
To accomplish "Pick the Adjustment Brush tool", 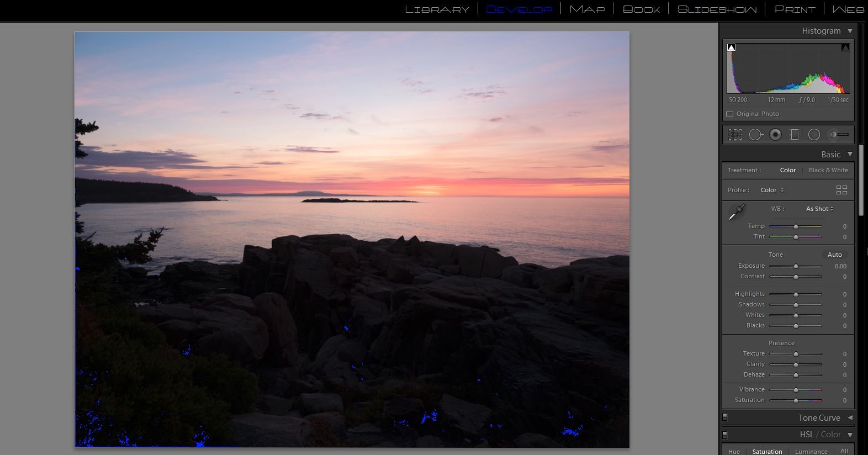I will (x=839, y=134).
